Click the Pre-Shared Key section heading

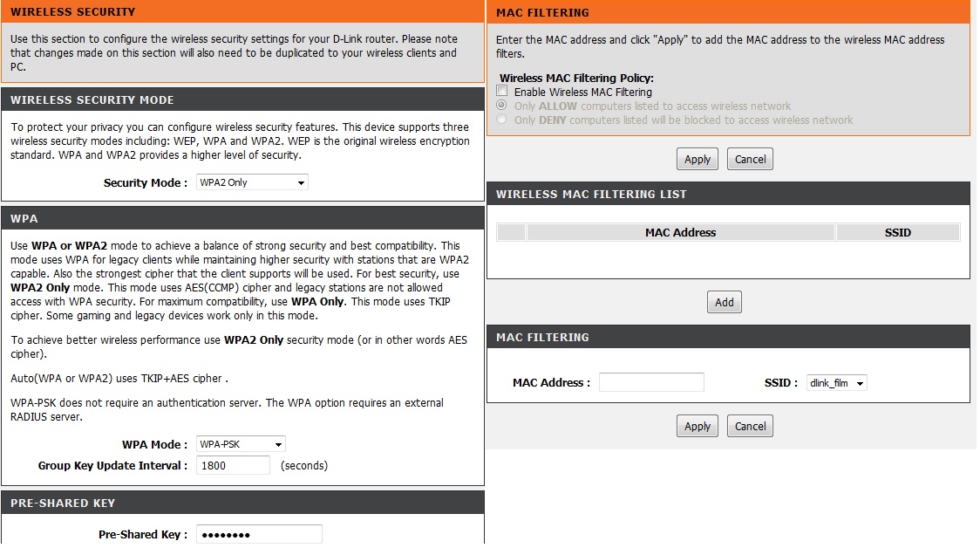pyautogui.click(x=242, y=503)
